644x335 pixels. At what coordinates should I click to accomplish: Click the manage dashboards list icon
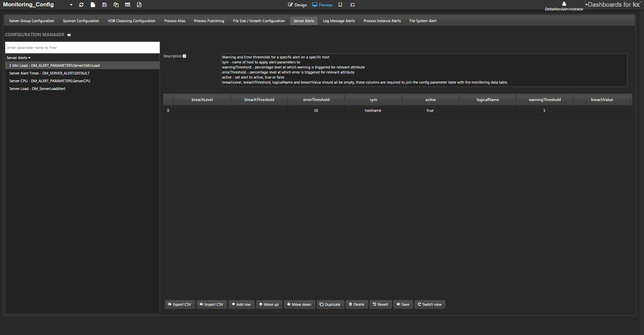[128, 5]
